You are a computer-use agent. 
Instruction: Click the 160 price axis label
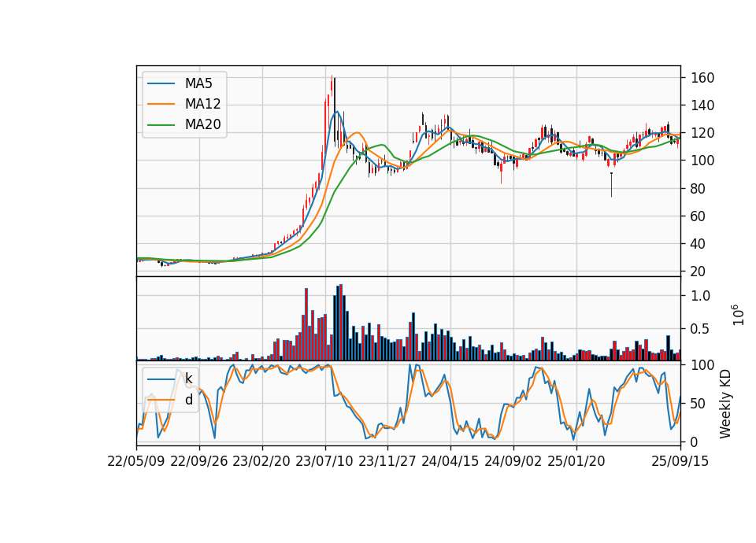(702, 78)
